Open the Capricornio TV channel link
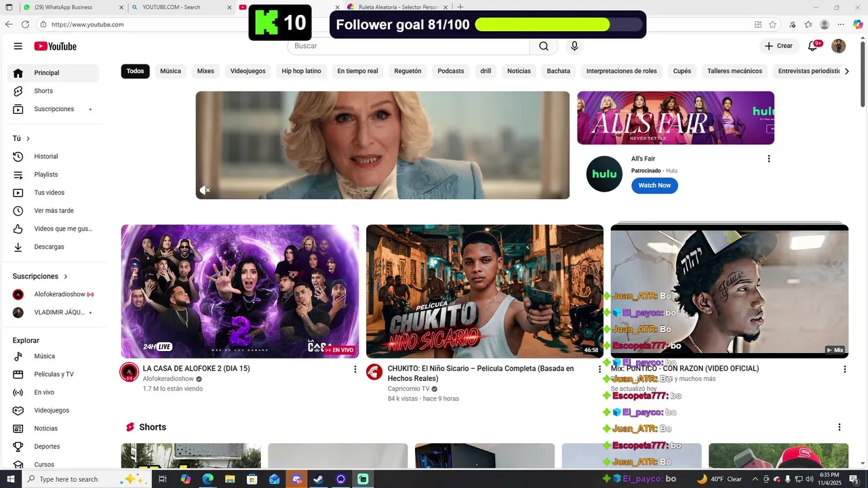 coord(409,389)
